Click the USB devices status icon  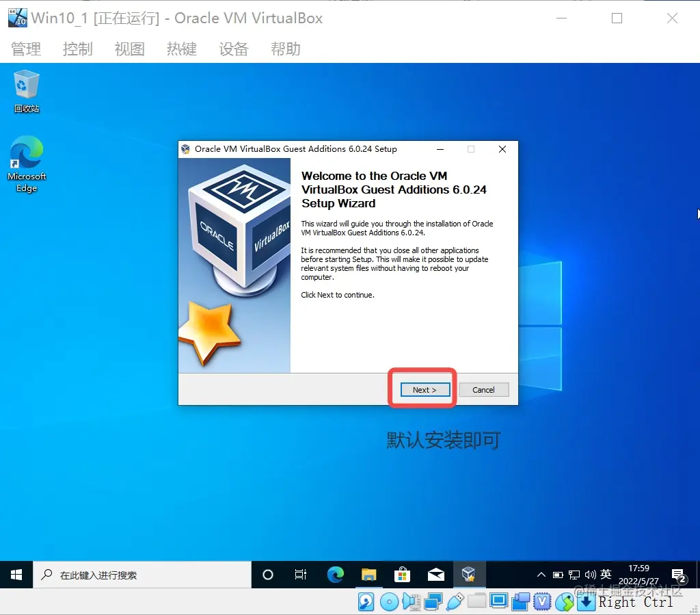(455, 602)
